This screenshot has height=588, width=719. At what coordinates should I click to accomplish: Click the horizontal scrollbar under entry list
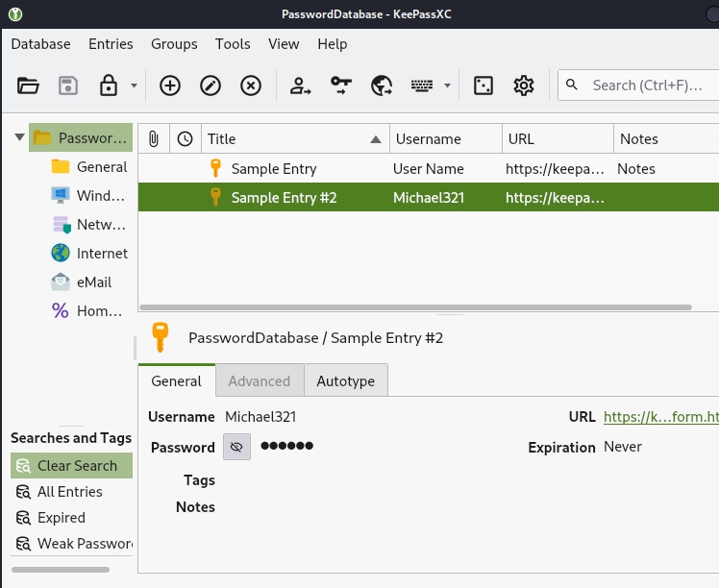(415, 307)
